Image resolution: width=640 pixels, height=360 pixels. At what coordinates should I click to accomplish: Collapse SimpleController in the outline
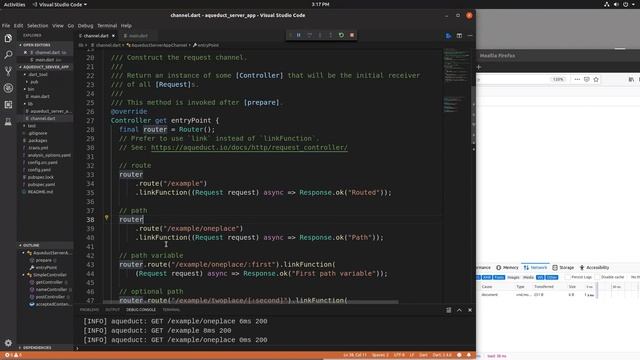tap(23, 275)
